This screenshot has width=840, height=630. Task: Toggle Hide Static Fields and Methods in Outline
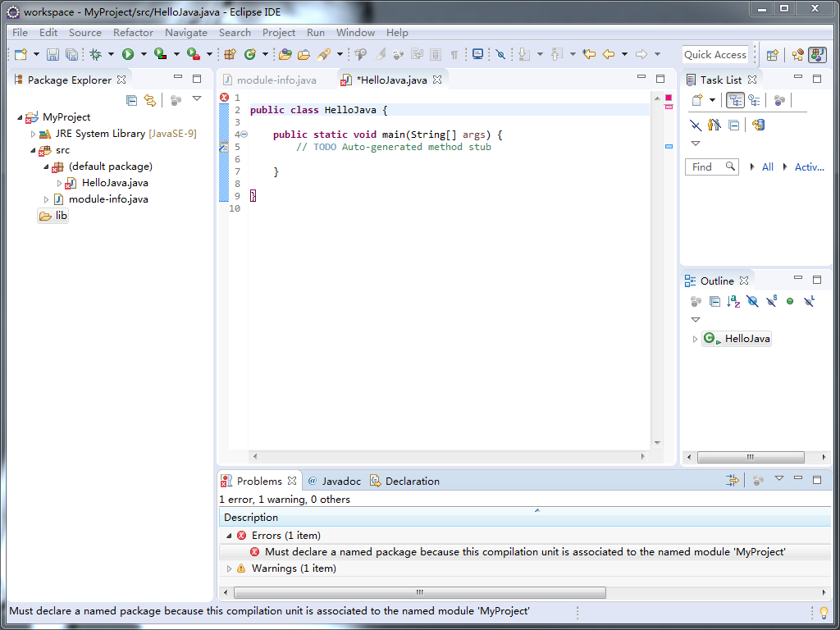[771, 302]
